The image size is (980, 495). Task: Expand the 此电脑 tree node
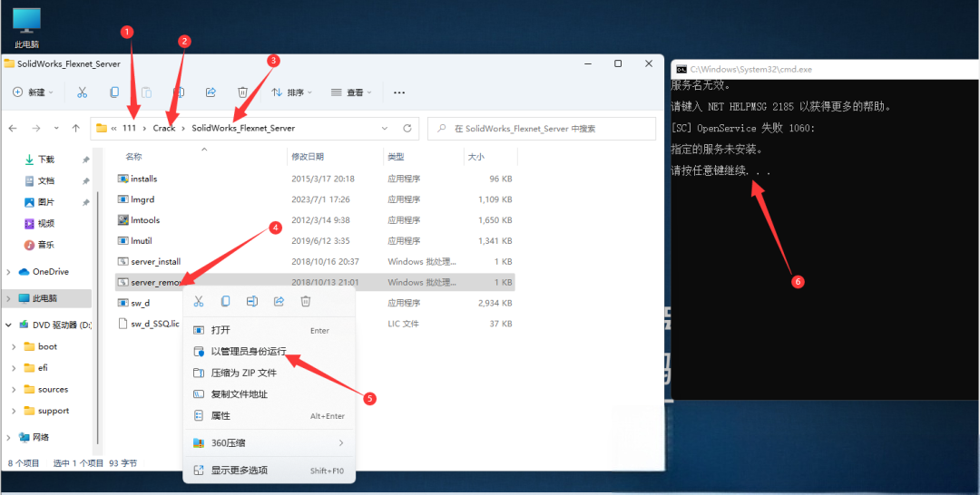[9, 298]
